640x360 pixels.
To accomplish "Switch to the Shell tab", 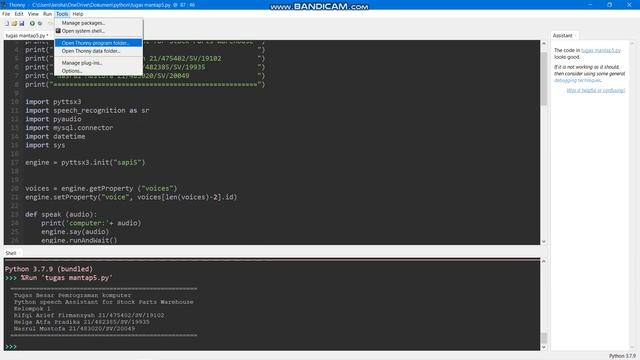I will coord(11,253).
